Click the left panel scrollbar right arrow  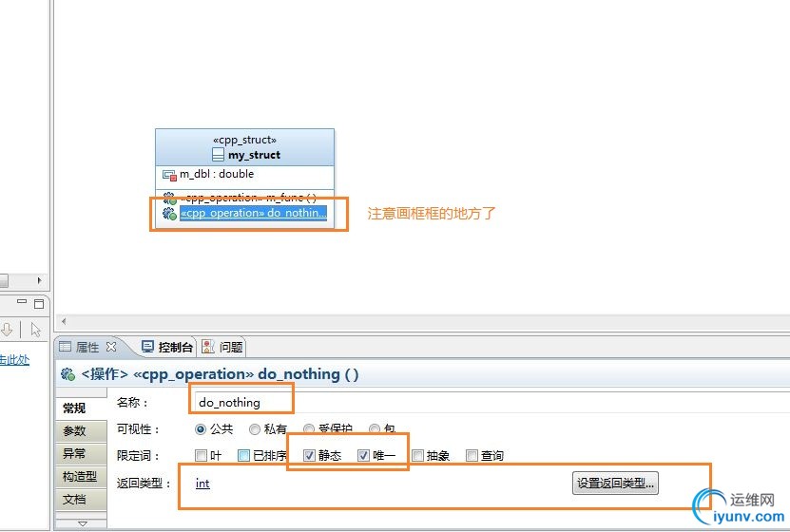click(x=39, y=280)
